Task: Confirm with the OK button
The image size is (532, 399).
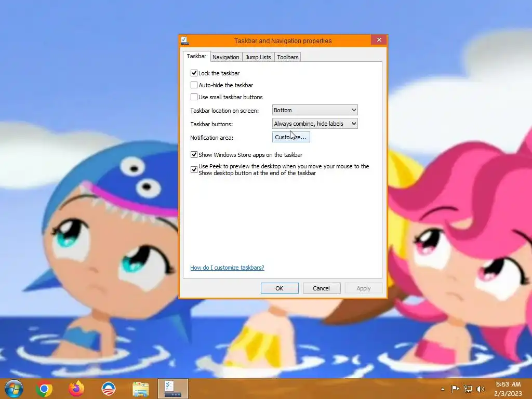Action: [280, 288]
